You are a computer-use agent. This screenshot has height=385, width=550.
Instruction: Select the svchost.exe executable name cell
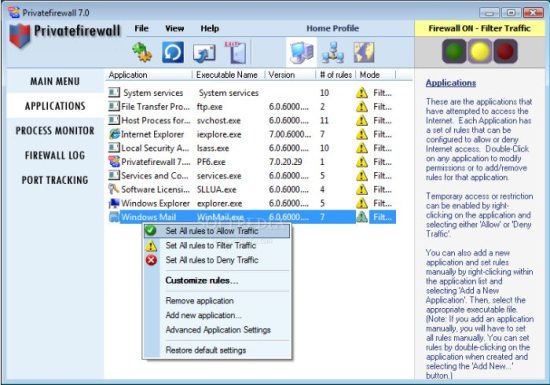pyautogui.click(x=219, y=121)
